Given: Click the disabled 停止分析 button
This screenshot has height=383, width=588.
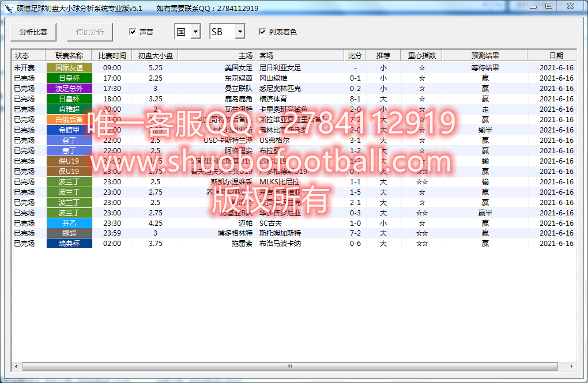Looking at the screenshot, I should click(89, 32).
